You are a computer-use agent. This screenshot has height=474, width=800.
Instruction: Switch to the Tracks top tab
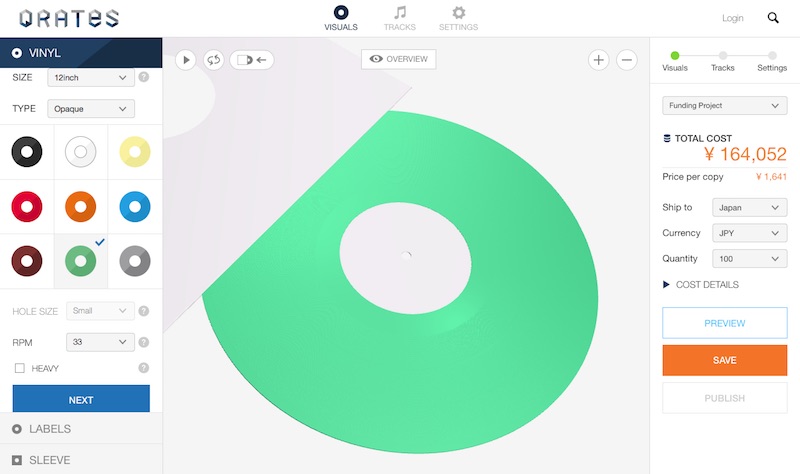(x=399, y=18)
